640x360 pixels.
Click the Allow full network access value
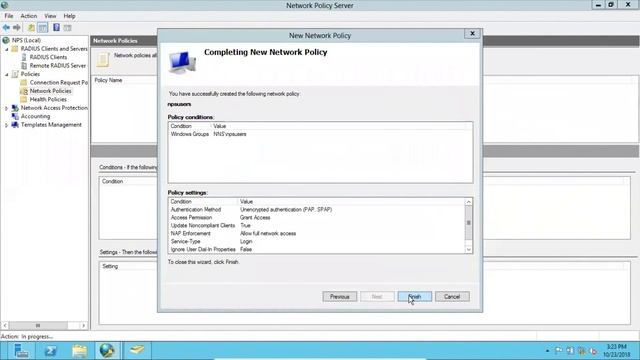click(x=268, y=234)
